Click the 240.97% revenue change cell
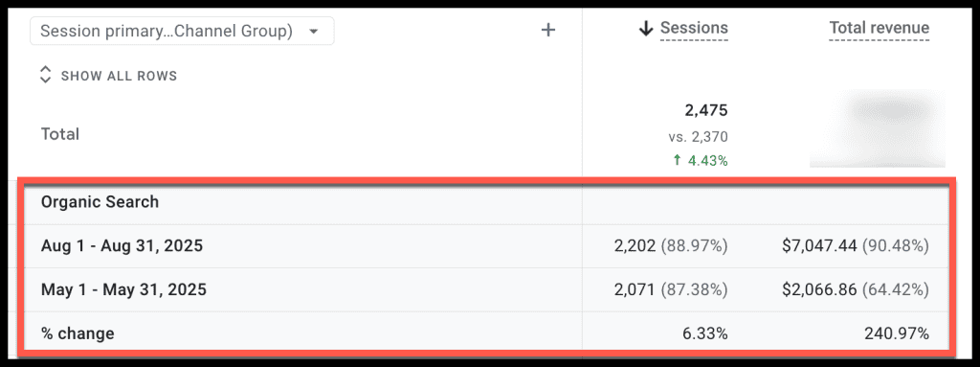The width and height of the screenshot is (980, 367). click(x=897, y=334)
